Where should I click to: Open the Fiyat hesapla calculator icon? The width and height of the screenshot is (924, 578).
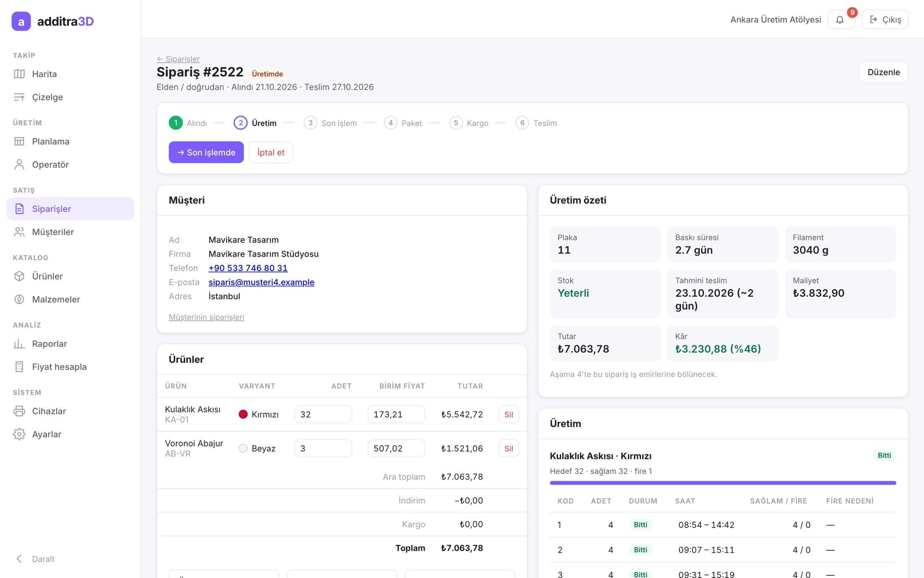[x=19, y=367]
